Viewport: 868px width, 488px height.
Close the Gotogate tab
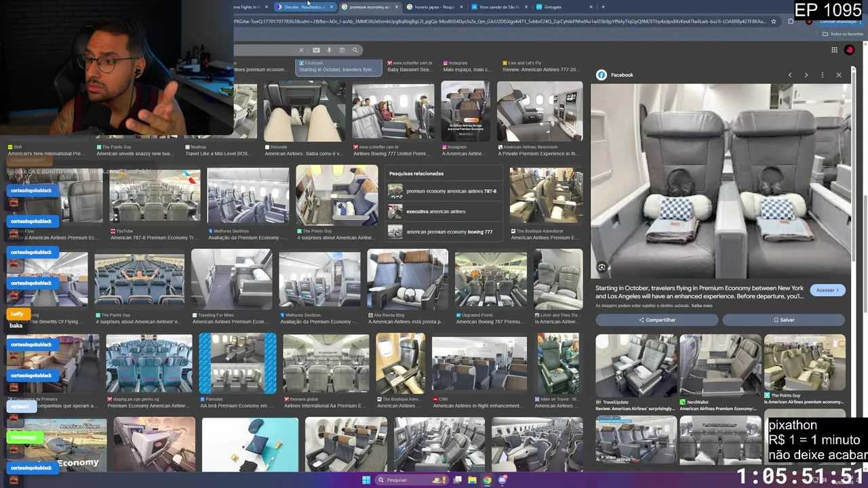click(591, 7)
